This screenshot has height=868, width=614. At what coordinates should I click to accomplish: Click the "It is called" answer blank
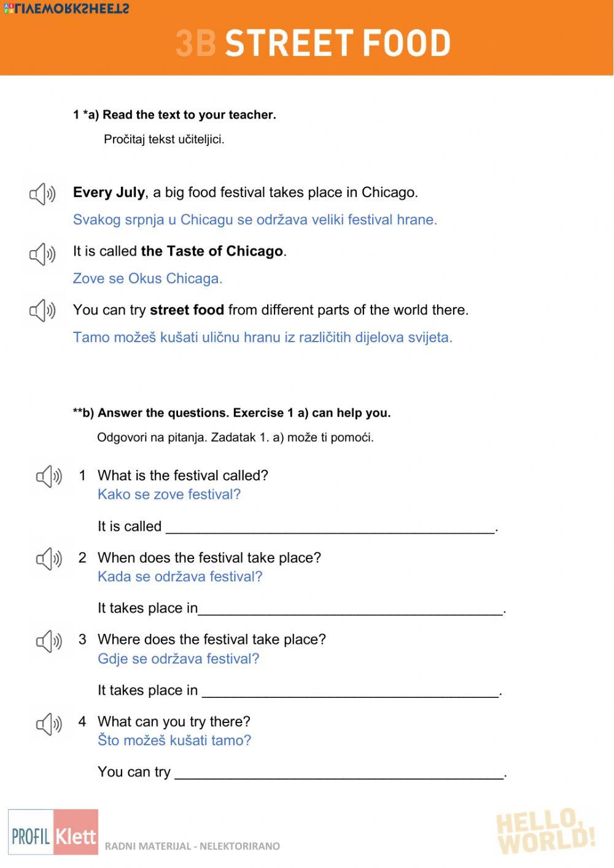tap(330, 526)
